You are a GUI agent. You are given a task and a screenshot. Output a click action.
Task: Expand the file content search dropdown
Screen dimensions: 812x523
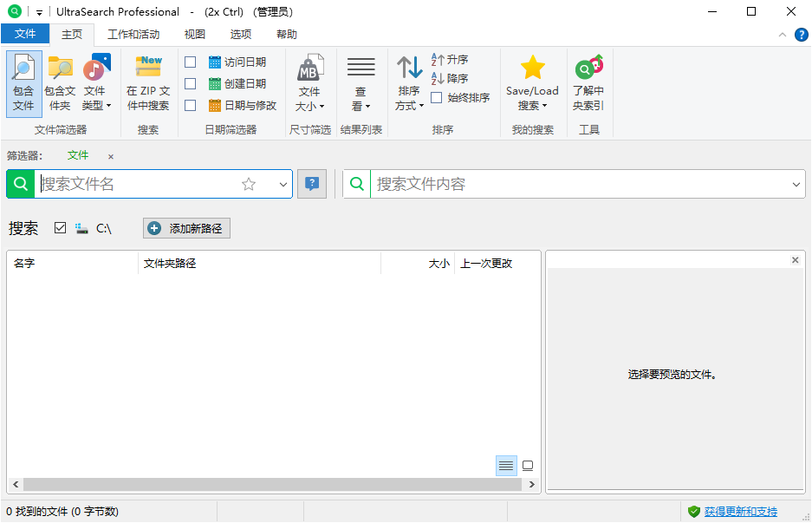coord(796,183)
